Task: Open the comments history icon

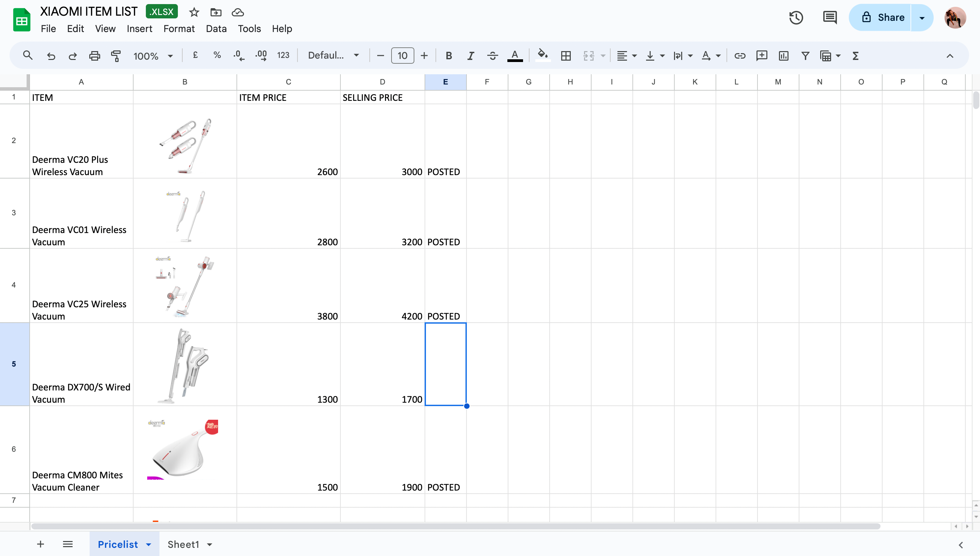Action: (829, 18)
